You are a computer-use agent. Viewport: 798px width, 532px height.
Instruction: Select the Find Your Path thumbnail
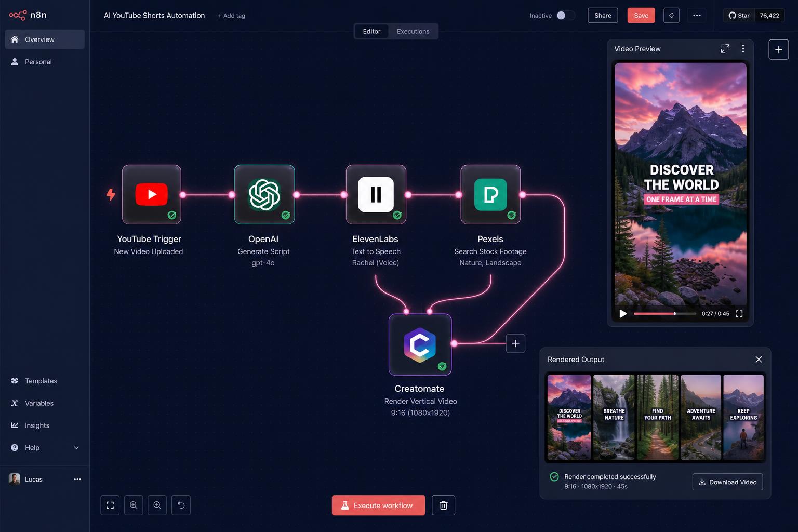pyautogui.click(x=658, y=417)
